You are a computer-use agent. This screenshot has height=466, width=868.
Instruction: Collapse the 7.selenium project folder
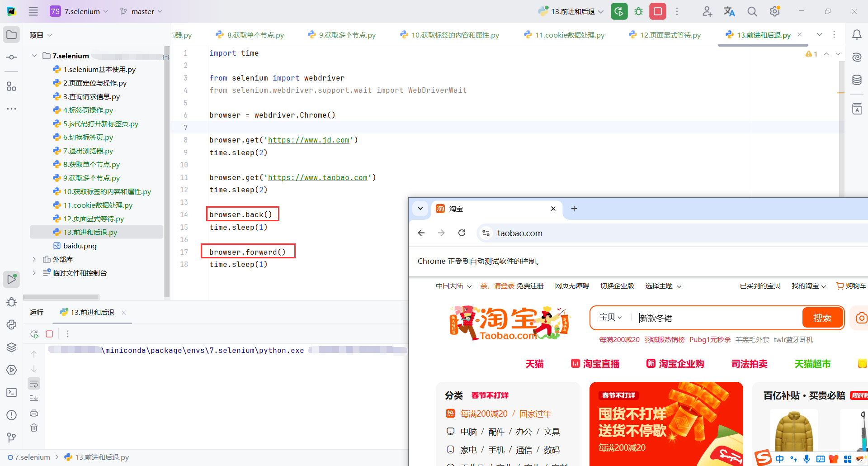(x=34, y=56)
